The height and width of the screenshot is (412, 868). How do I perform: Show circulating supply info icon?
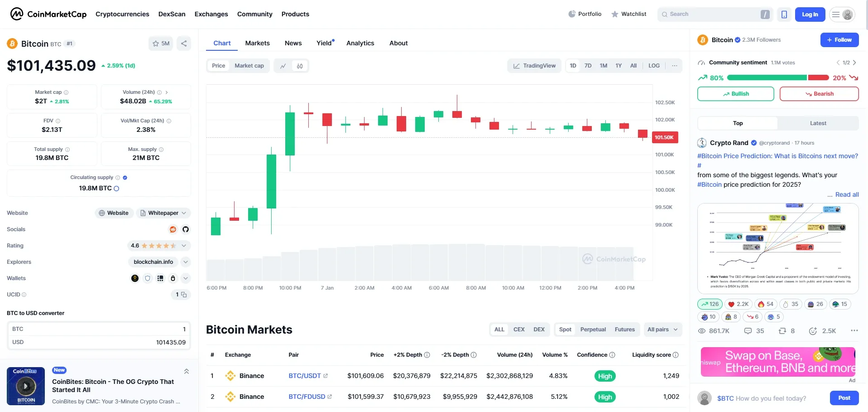coord(118,178)
